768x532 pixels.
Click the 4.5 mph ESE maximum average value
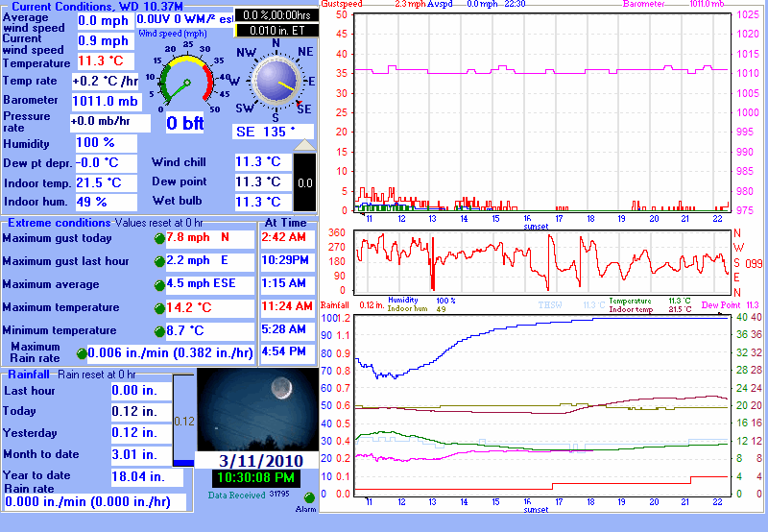point(210,284)
